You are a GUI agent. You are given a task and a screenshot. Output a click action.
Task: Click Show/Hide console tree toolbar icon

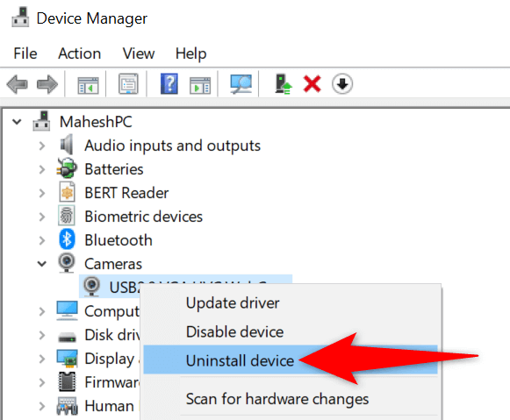point(88,85)
